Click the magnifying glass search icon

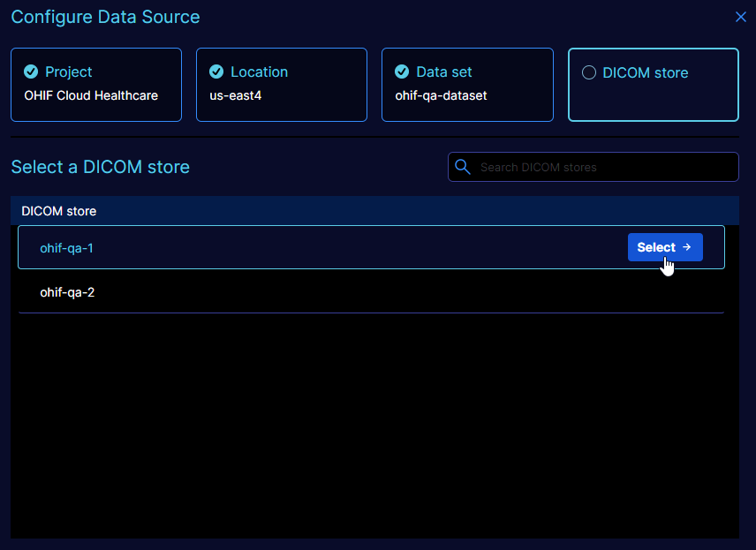point(463,167)
